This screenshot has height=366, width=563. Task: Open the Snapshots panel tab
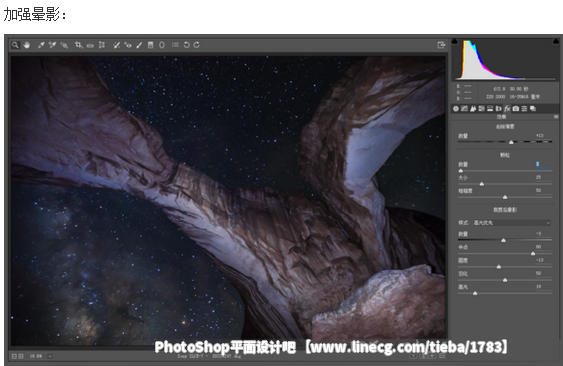(x=533, y=108)
